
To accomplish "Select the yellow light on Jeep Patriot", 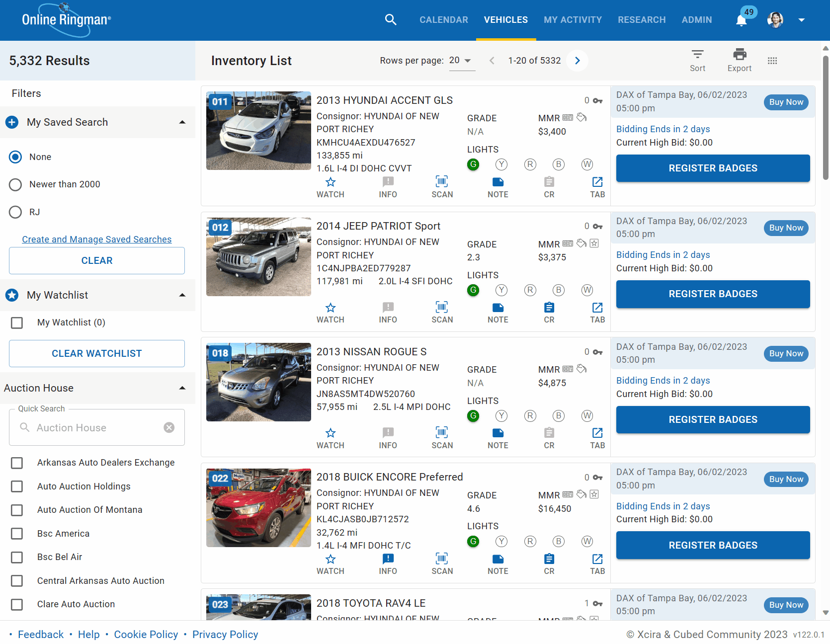I will 501,290.
